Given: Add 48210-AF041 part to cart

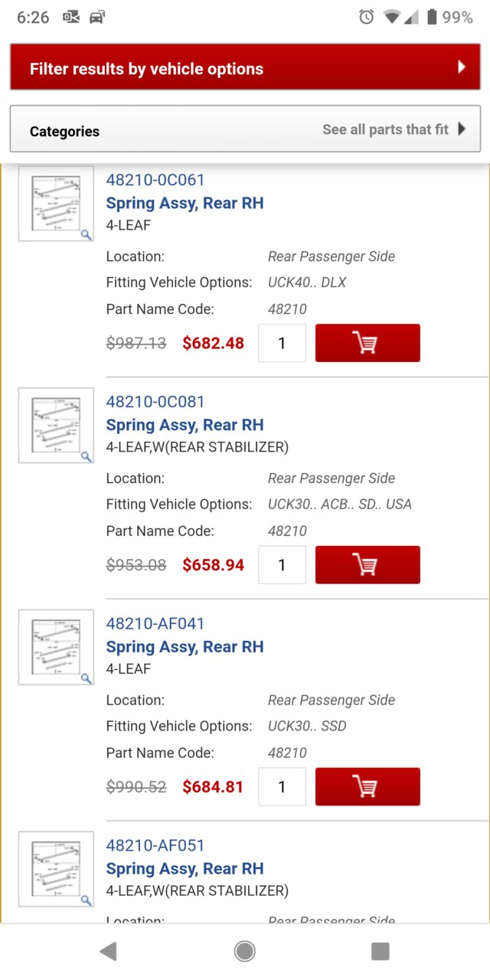Looking at the screenshot, I should (x=367, y=787).
